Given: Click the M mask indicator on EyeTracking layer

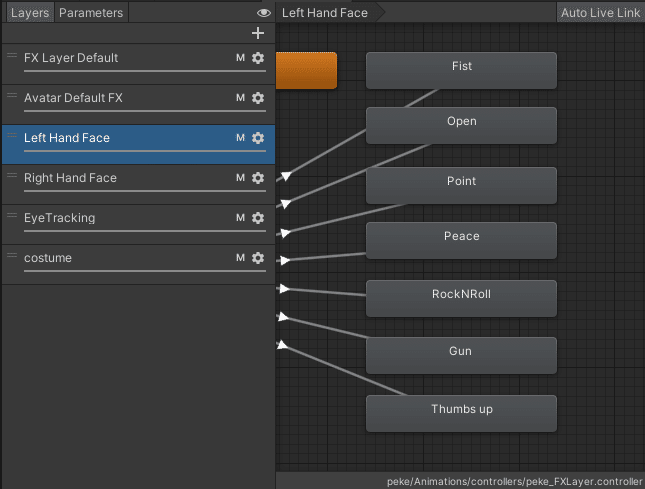Looking at the screenshot, I should 240,218.
